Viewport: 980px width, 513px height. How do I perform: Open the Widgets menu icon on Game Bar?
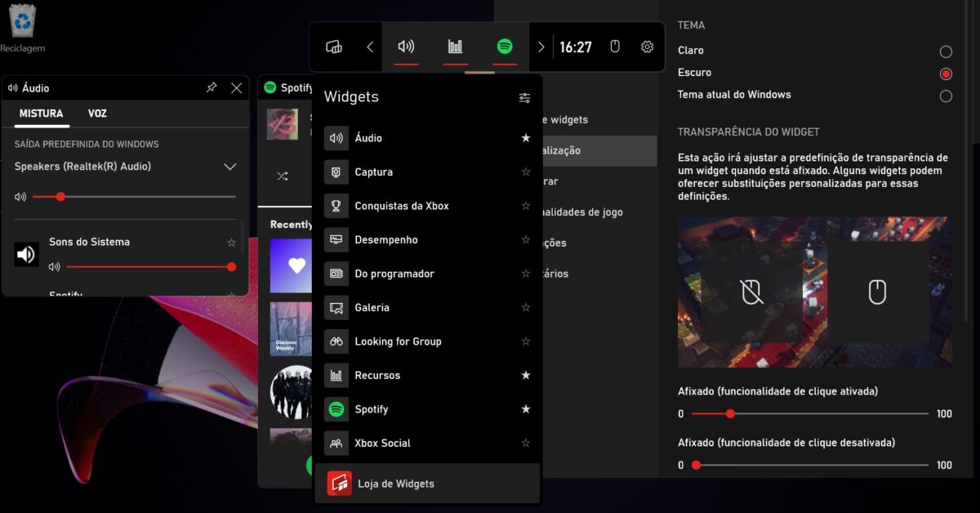pyautogui.click(x=333, y=47)
